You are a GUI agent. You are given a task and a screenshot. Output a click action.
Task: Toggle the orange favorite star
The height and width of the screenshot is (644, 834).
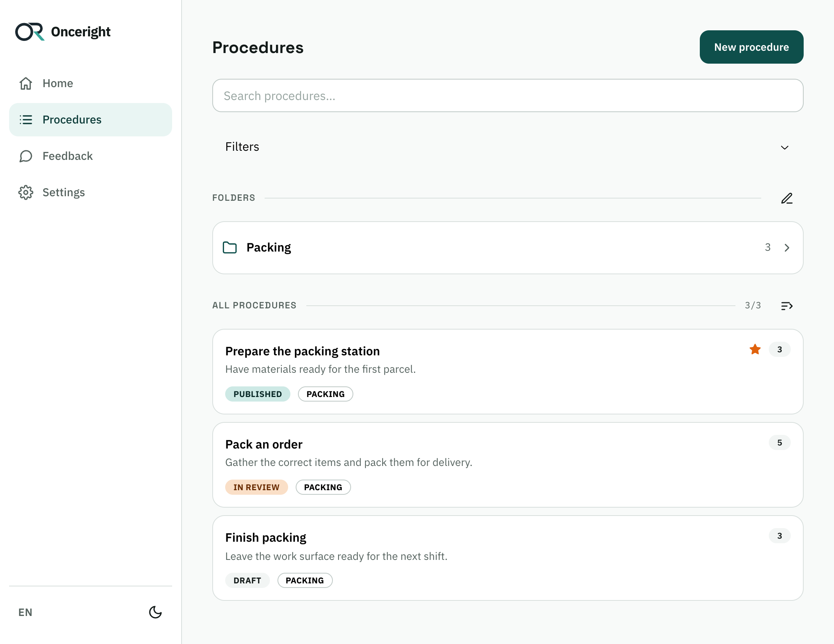tap(755, 349)
